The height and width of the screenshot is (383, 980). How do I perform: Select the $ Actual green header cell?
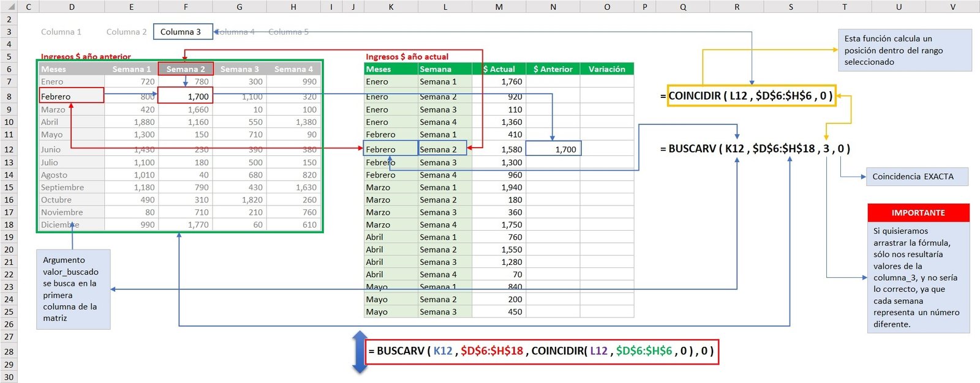(499, 69)
